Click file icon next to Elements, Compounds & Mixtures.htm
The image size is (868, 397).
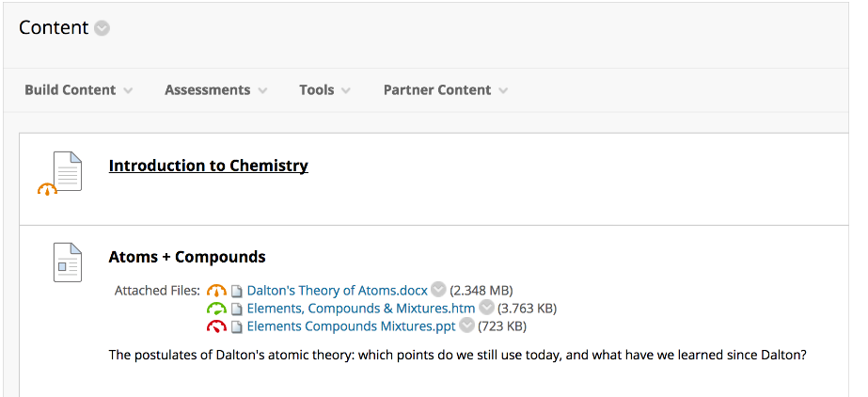pos(237,309)
